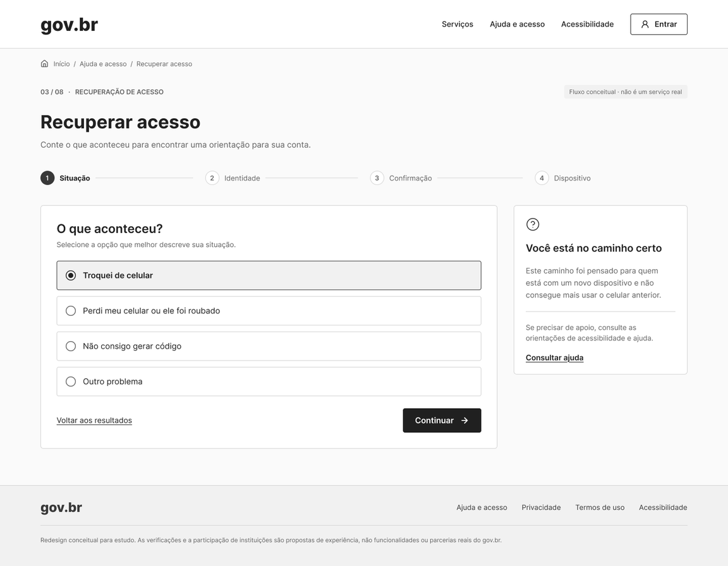Open the 'Consultar ajuda' link
This screenshot has height=566, width=728.
pyautogui.click(x=554, y=358)
